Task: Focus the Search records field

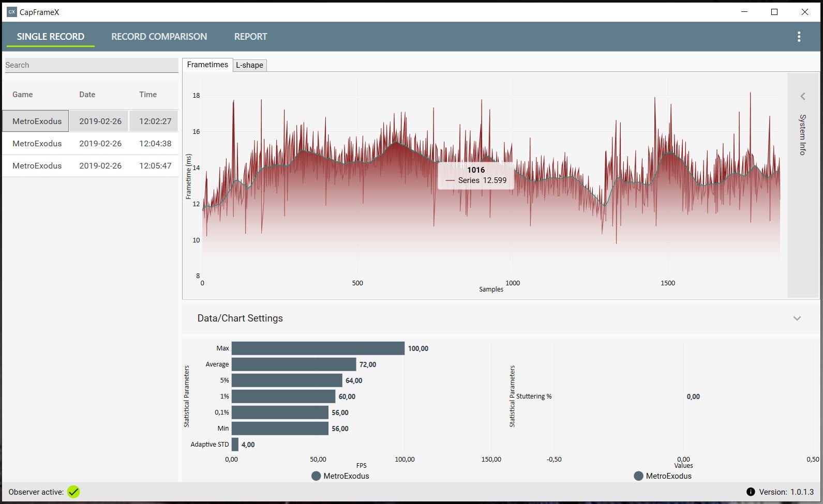Action: click(x=92, y=65)
